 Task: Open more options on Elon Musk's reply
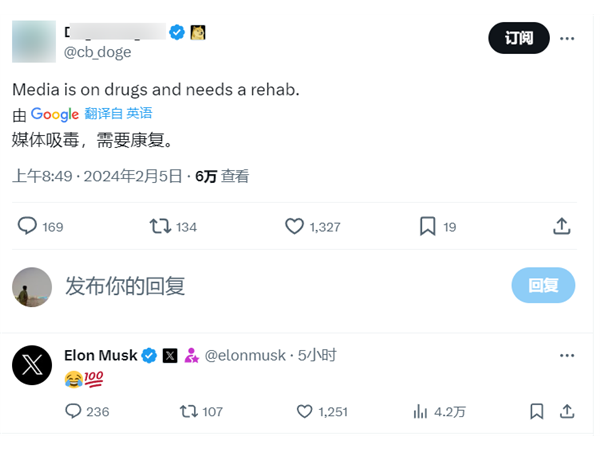[x=567, y=355]
